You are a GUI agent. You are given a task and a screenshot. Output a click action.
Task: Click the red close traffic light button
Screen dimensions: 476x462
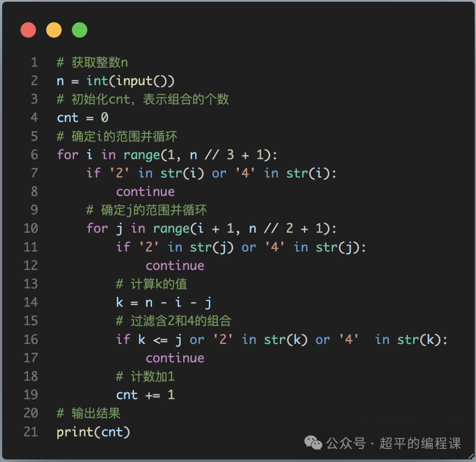[x=28, y=30]
